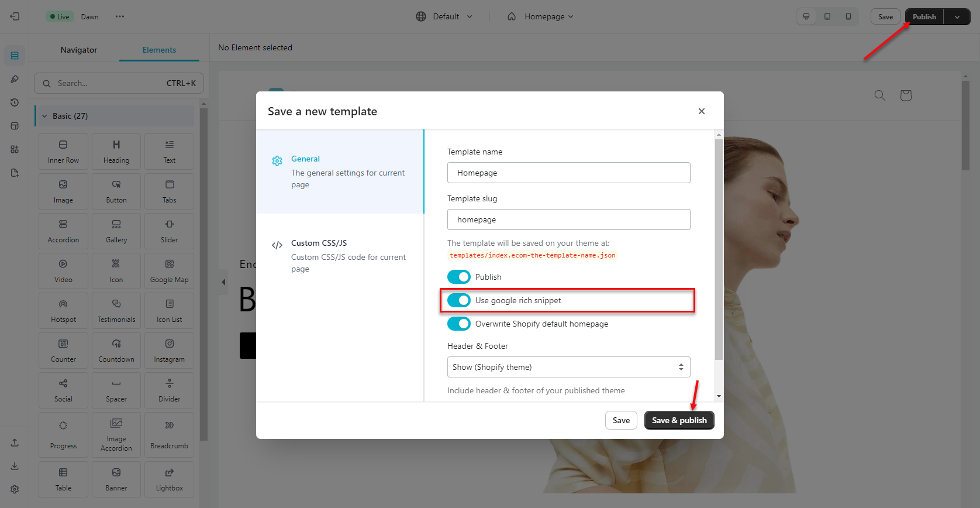This screenshot has height=508, width=980.
Task: Switch to the Navigator tab
Action: [x=79, y=50]
